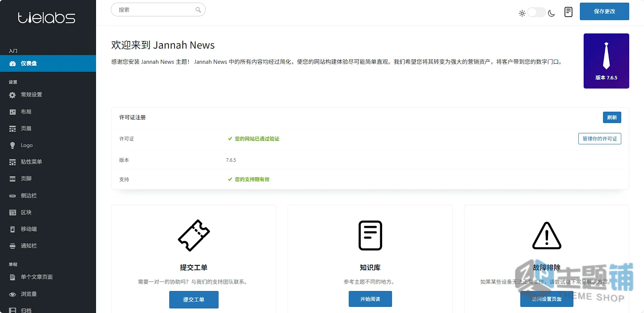Click the version 7.6.5 theme badge
This screenshot has width=644, height=313.
click(606, 61)
